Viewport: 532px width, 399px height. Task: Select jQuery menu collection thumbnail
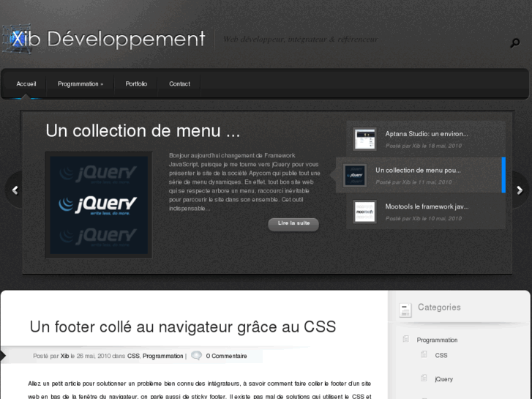(355, 175)
